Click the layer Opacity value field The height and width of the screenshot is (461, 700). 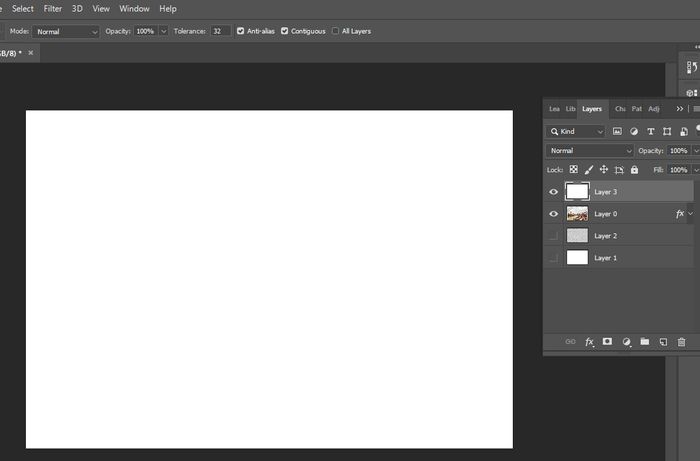pos(679,151)
